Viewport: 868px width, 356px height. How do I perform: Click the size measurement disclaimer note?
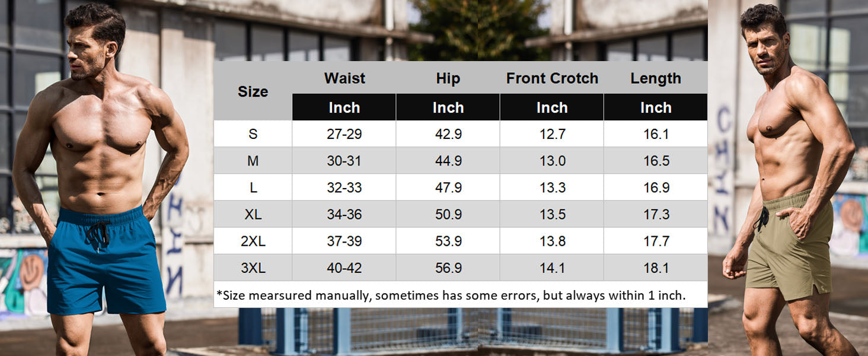point(451,295)
